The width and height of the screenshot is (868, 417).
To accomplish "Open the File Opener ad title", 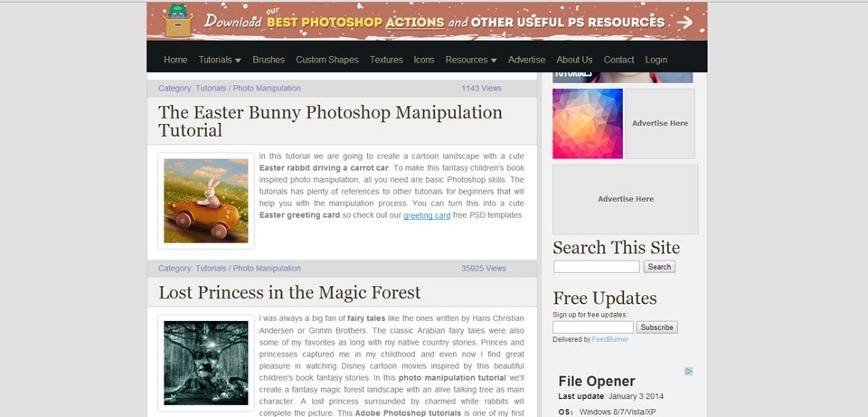I will point(597,381).
